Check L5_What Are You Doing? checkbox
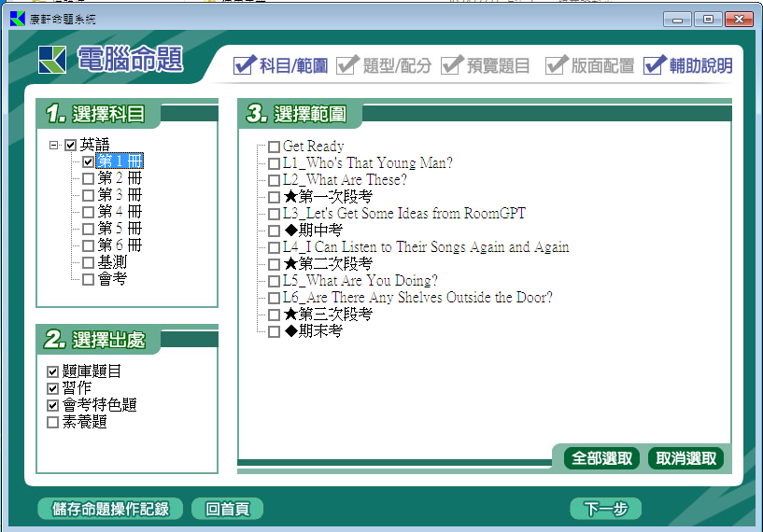 click(274, 281)
